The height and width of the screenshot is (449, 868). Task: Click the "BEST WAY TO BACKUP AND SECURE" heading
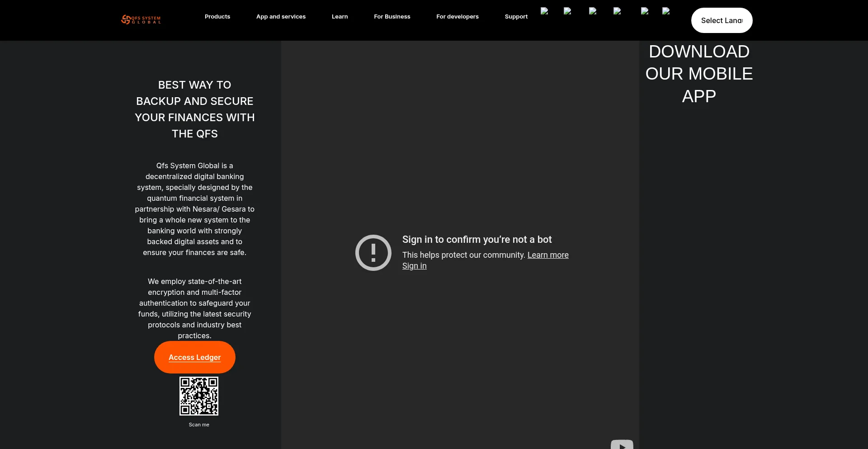(195, 109)
